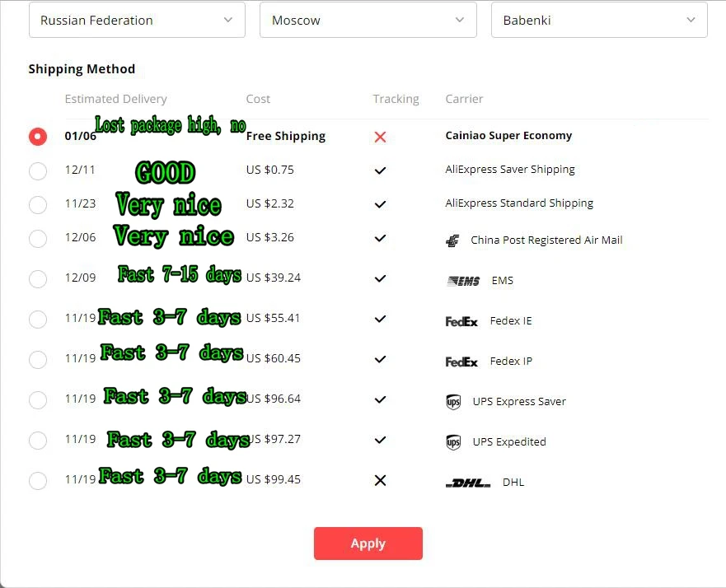Click the Shipping Method heading
Image resolution: width=726 pixels, height=588 pixels.
pyautogui.click(x=82, y=69)
